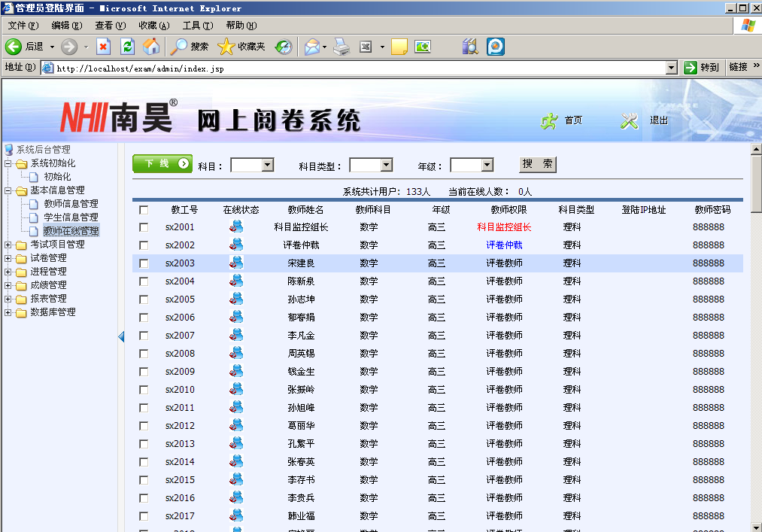Click the Back navigation arrow icon
This screenshot has width=762, height=532.
point(14,47)
